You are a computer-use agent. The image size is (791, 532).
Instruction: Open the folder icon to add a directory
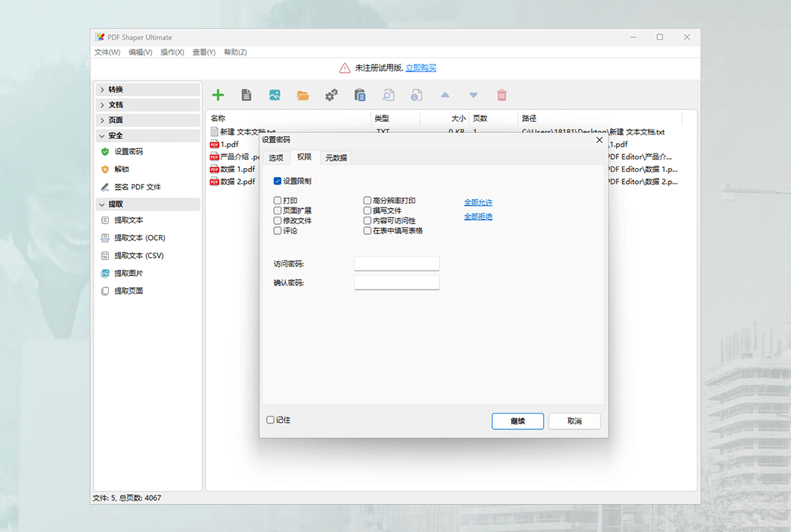coord(303,94)
